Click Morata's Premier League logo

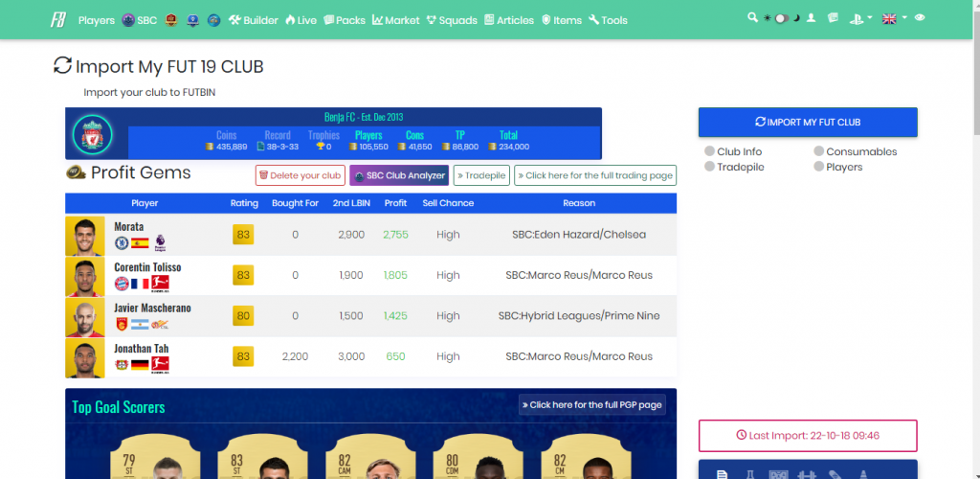[x=161, y=243]
